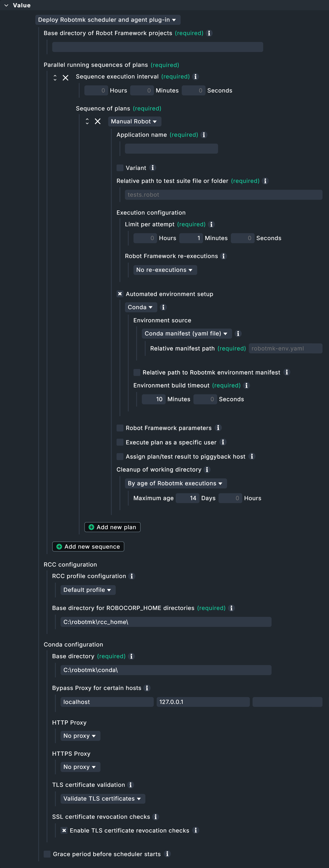
Task: Click the Add new plan button
Action: pyautogui.click(x=112, y=527)
